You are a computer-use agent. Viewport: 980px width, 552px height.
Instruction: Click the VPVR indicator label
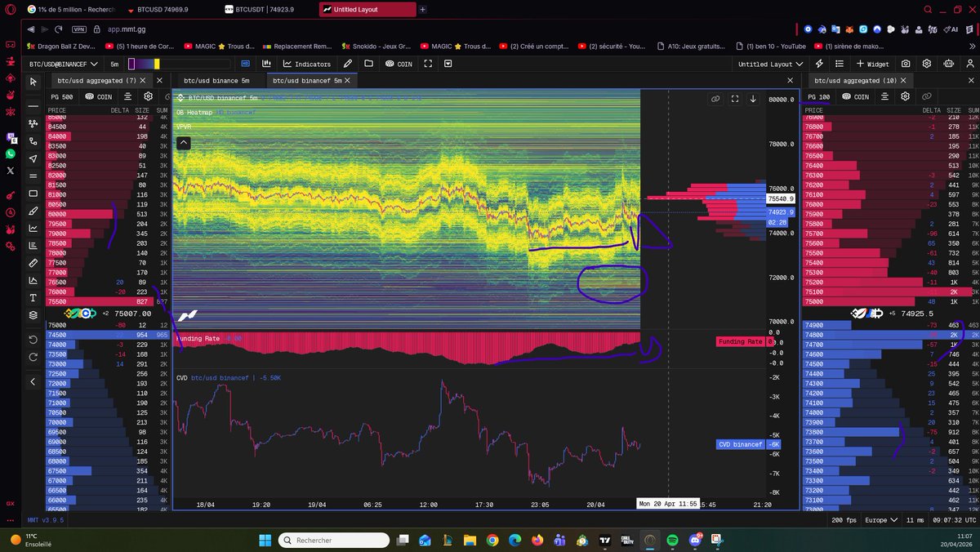point(185,127)
